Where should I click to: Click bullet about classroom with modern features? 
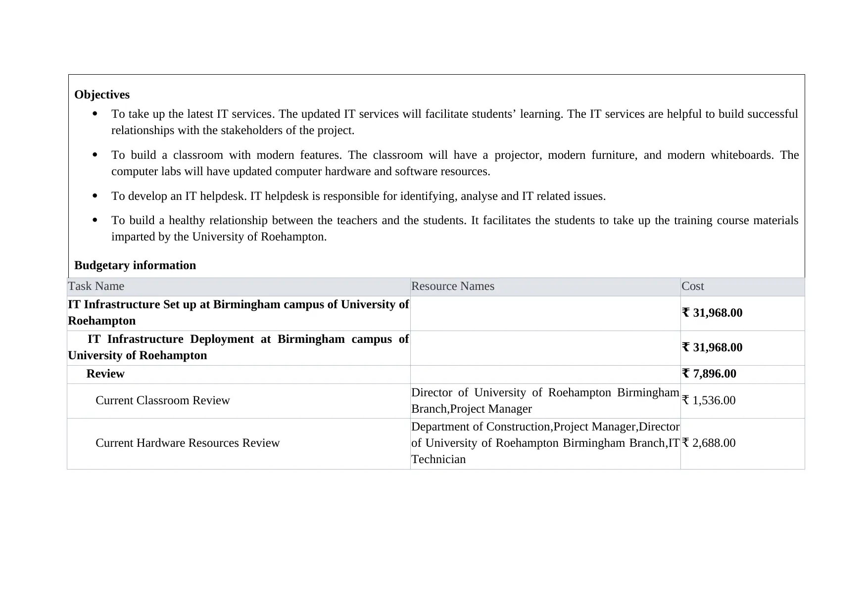point(454,163)
